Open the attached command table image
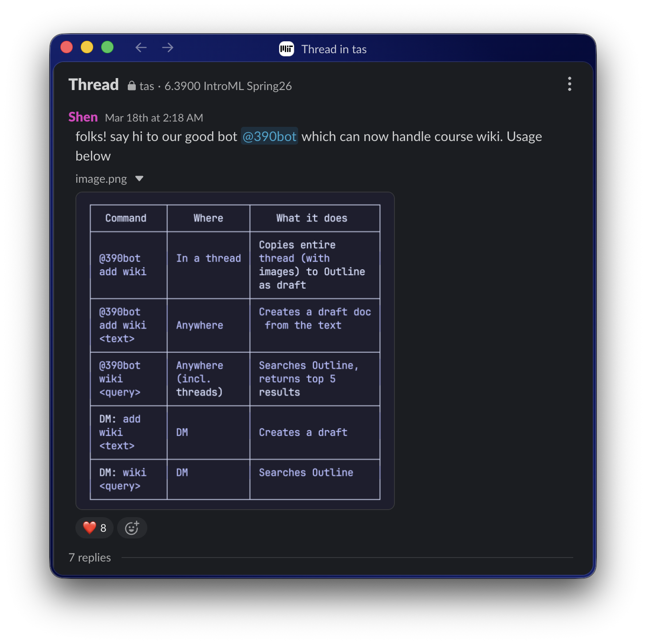This screenshot has width=646, height=644. [x=235, y=351]
